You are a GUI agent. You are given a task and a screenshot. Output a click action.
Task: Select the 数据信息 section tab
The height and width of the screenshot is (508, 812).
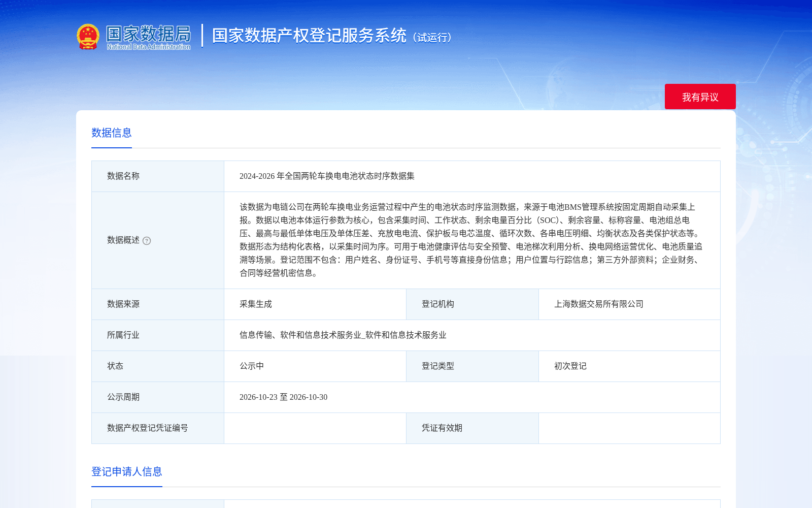[112, 133]
